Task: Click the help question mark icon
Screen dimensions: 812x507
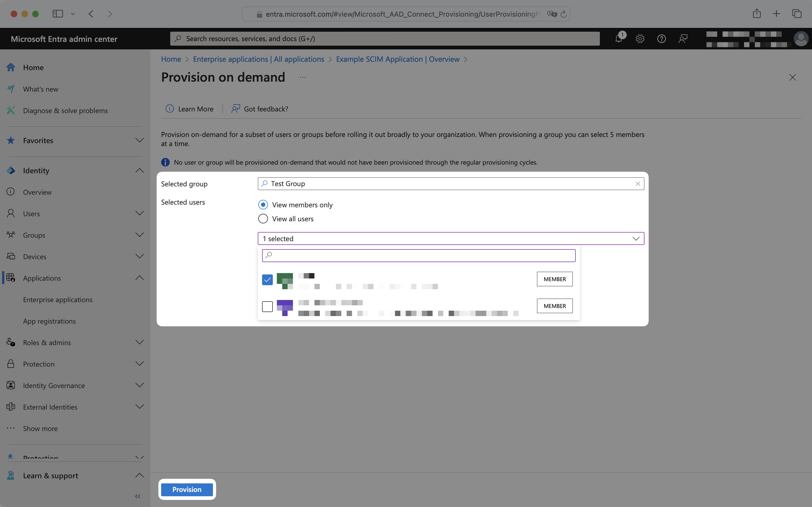Action: (661, 39)
